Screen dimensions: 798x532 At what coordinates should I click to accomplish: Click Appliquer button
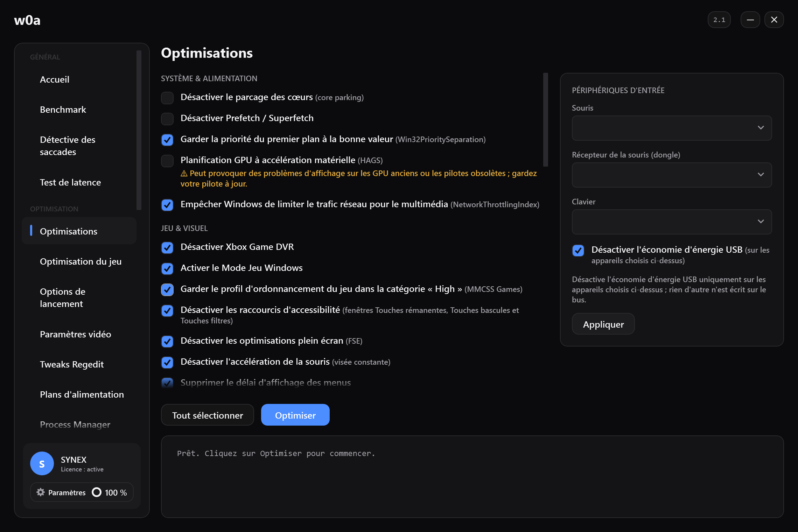[603, 324]
